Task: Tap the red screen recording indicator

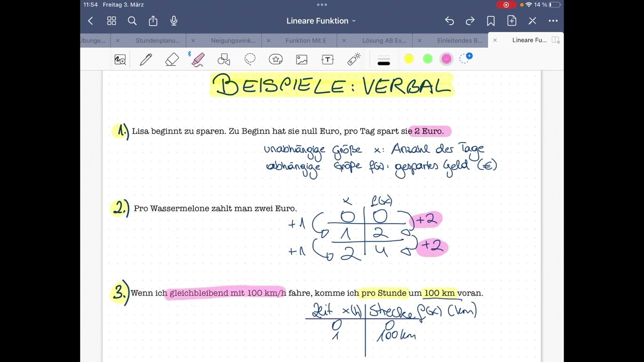Action: pyautogui.click(x=506, y=5)
